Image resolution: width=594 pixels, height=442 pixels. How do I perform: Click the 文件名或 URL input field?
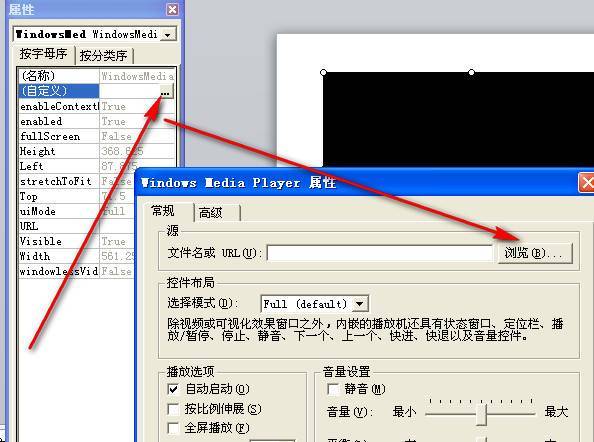(x=380, y=253)
